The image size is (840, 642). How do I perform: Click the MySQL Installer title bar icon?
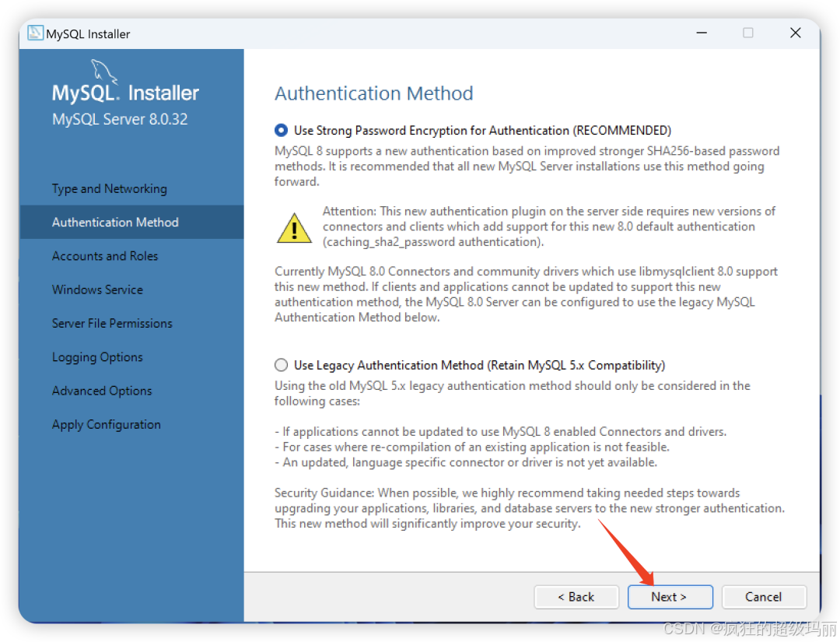coord(35,33)
